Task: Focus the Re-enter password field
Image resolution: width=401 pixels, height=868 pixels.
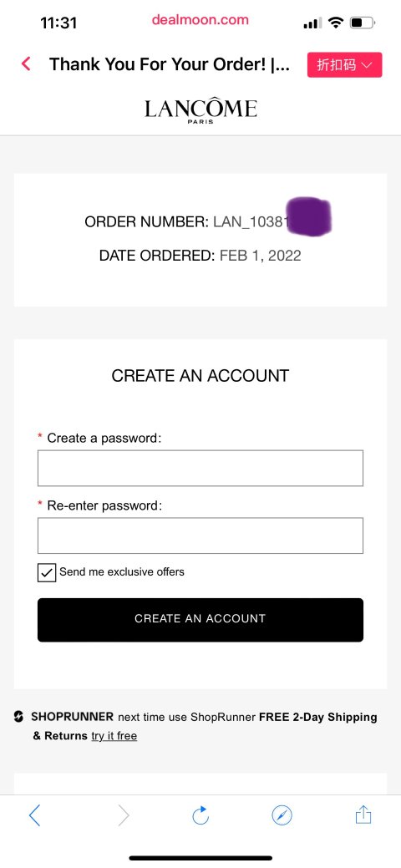Action: pyautogui.click(x=200, y=536)
